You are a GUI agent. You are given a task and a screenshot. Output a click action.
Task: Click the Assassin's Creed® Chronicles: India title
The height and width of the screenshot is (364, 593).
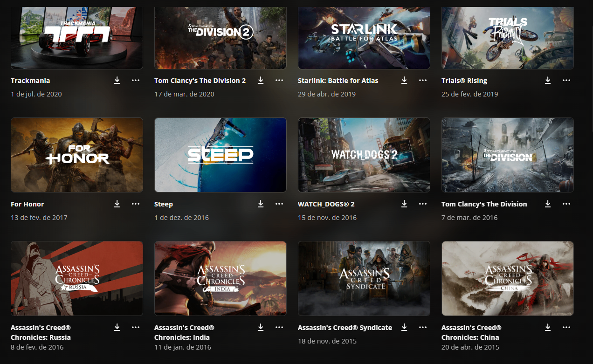pos(185,332)
